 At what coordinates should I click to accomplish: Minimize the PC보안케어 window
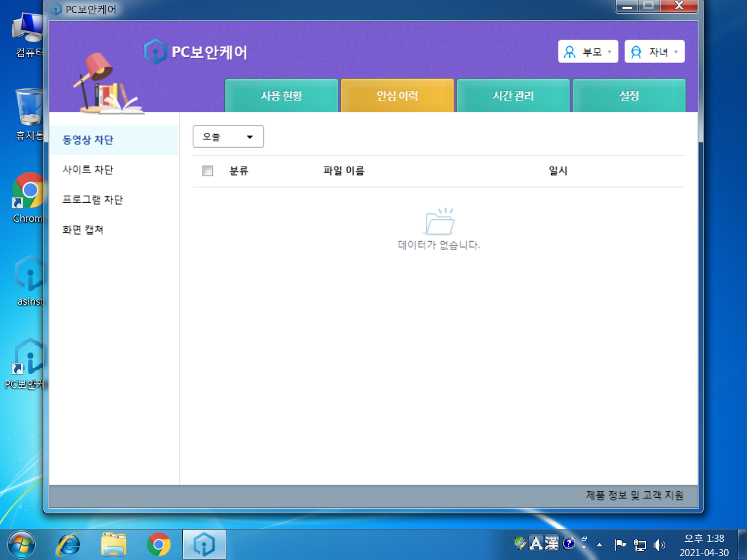628,6
